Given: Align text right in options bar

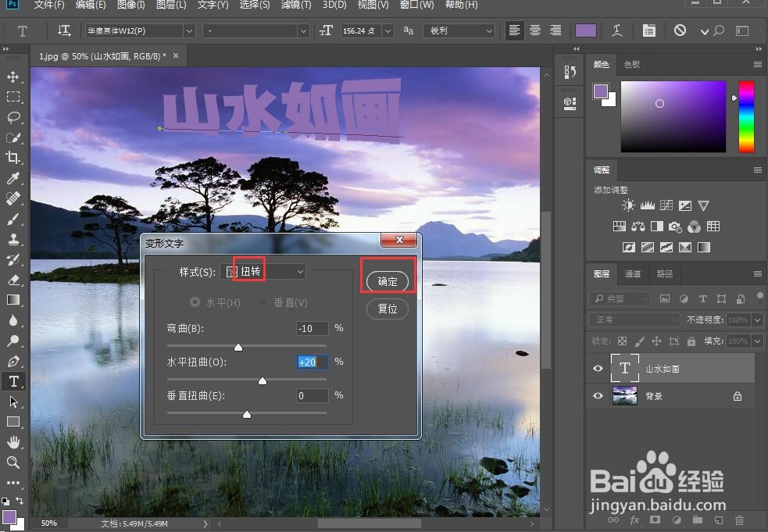Looking at the screenshot, I should [555, 31].
